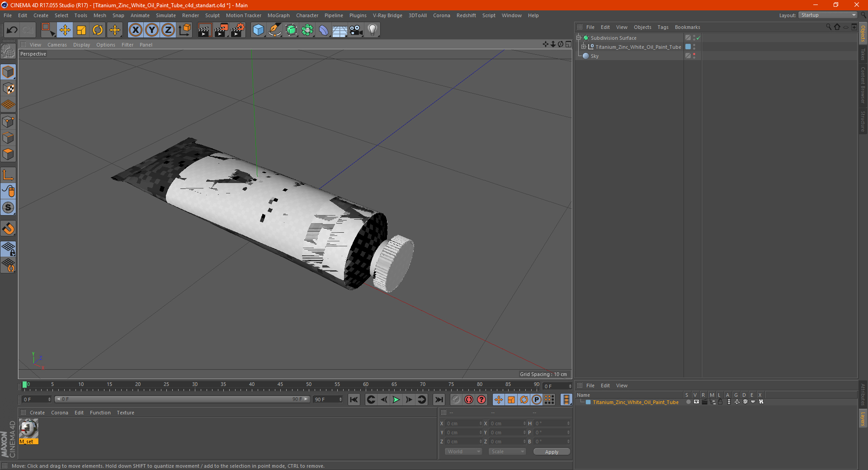Toggle X axis lock
This screenshot has height=470, width=868.
[x=135, y=30]
